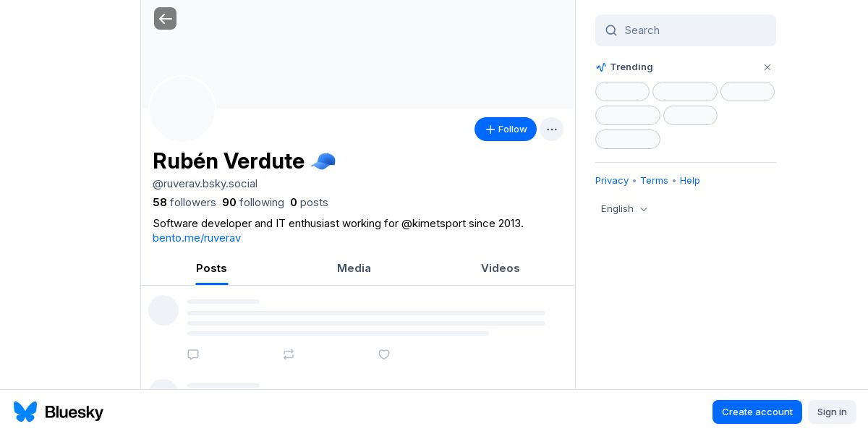This screenshot has width=868, height=434.
Task: Focus the Search input field
Action: pyautogui.click(x=694, y=30)
